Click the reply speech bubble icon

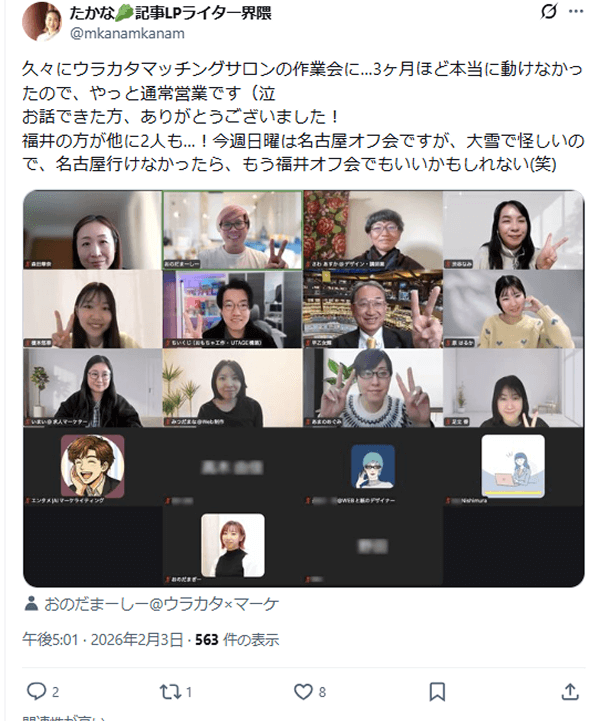[36, 691]
